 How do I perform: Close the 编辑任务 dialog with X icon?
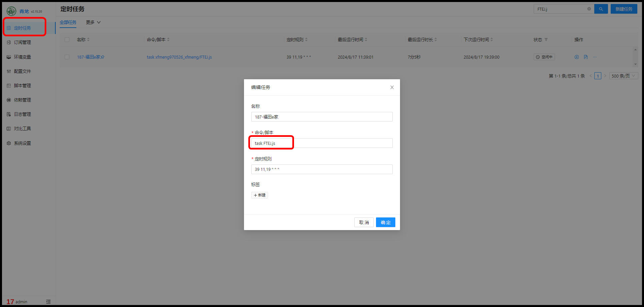pyautogui.click(x=392, y=87)
